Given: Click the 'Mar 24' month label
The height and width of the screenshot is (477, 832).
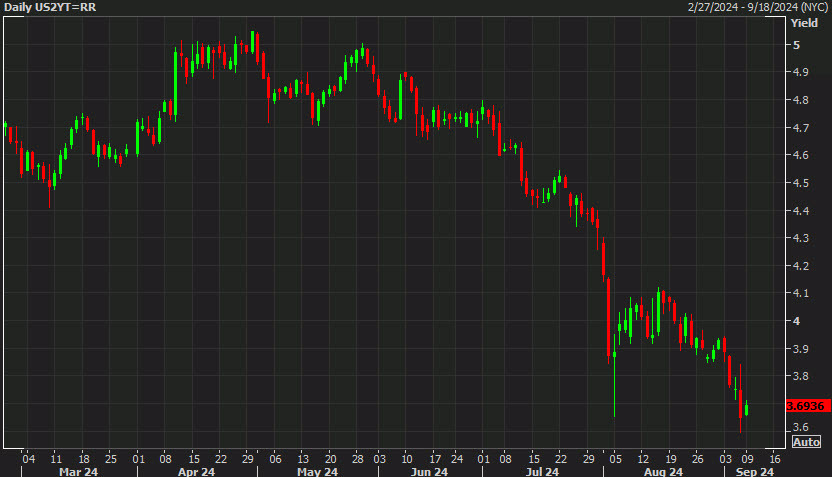Looking at the screenshot, I should pyautogui.click(x=79, y=472).
